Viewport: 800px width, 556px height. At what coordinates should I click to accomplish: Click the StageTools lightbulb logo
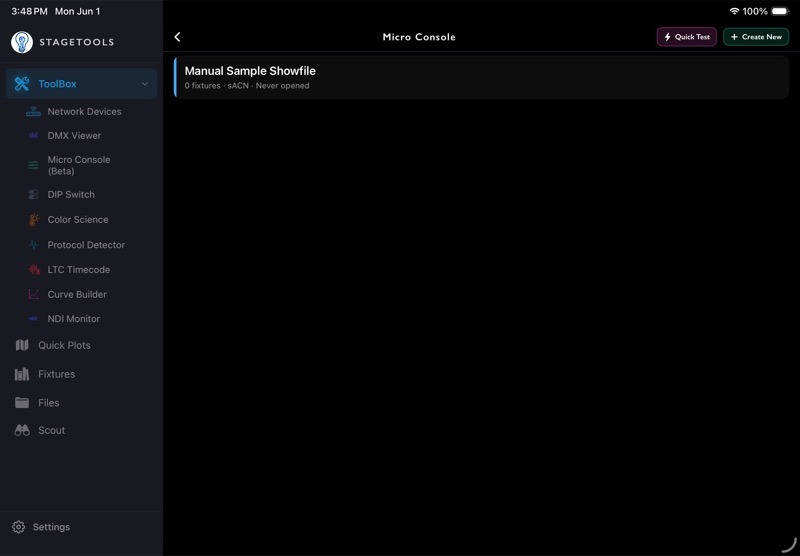pos(22,42)
